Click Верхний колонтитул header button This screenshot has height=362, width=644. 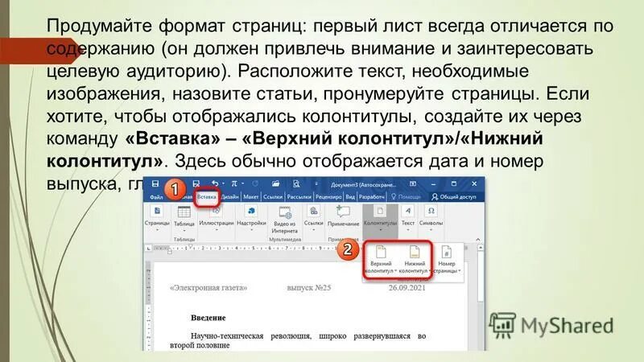(x=381, y=260)
